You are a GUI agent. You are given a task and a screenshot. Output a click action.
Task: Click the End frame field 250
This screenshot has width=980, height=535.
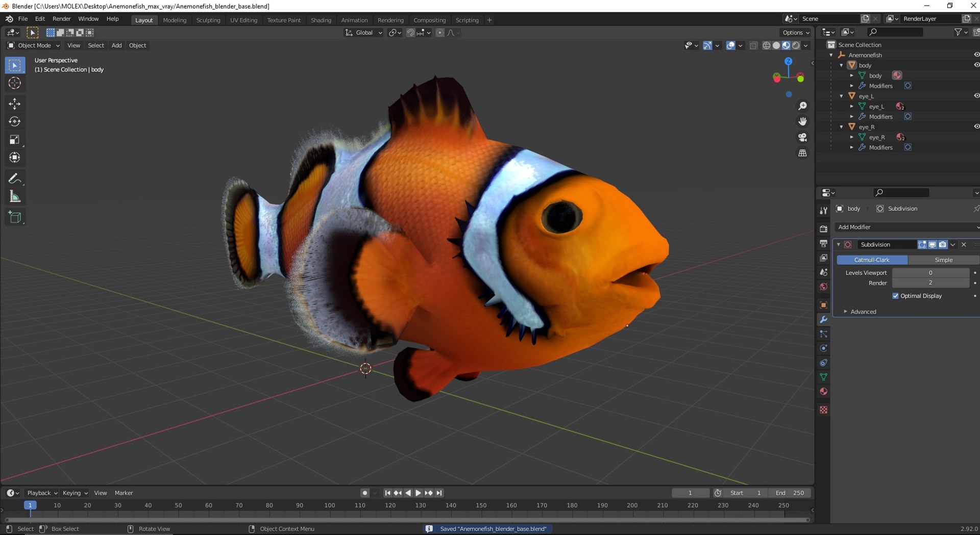click(x=790, y=493)
